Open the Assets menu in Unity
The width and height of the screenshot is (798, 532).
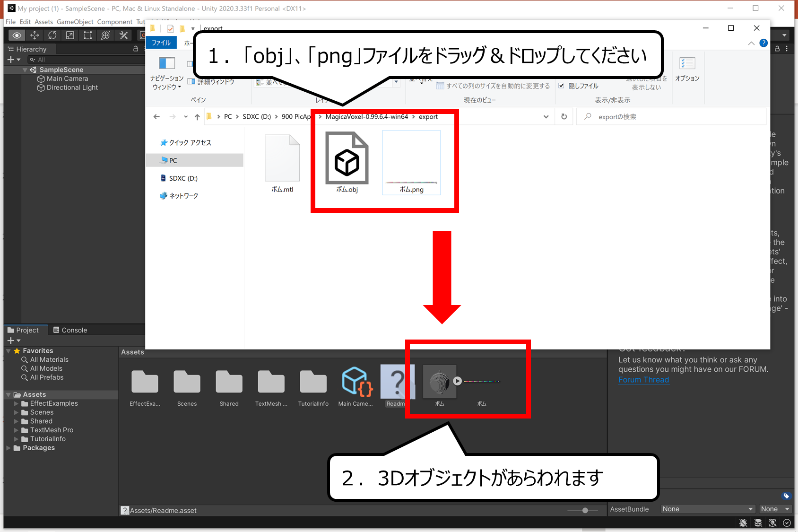43,22
